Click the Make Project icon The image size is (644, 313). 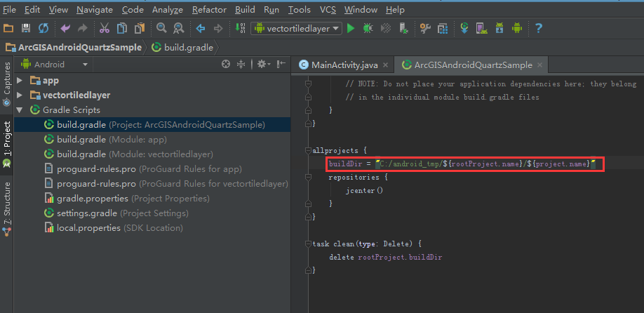pyautogui.click(x=240, y=28)
